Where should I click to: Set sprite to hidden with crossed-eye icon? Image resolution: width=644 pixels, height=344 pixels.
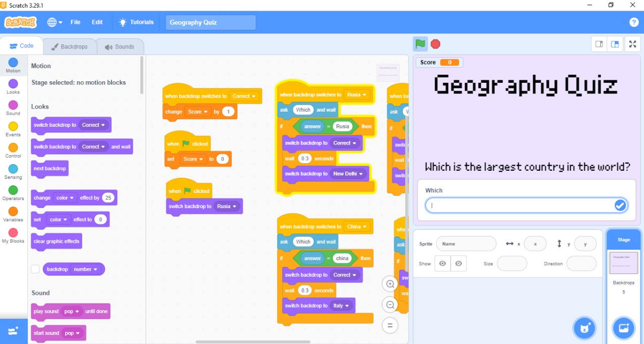[x=458, y=264]
